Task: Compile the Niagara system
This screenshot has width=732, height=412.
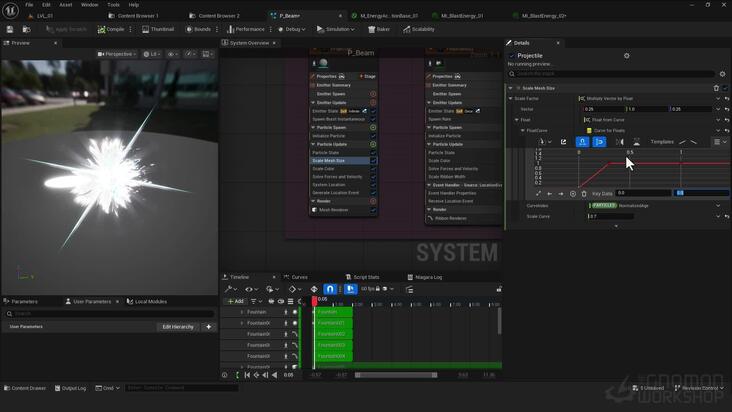Action: pos(111,29)
